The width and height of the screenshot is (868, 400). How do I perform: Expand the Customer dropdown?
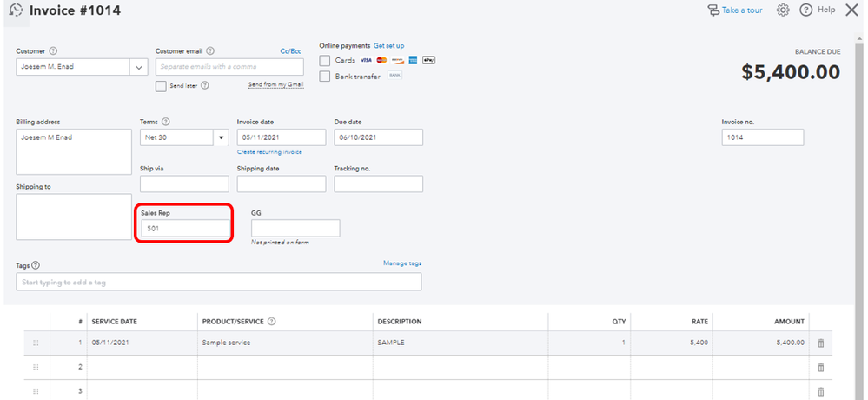139,67
